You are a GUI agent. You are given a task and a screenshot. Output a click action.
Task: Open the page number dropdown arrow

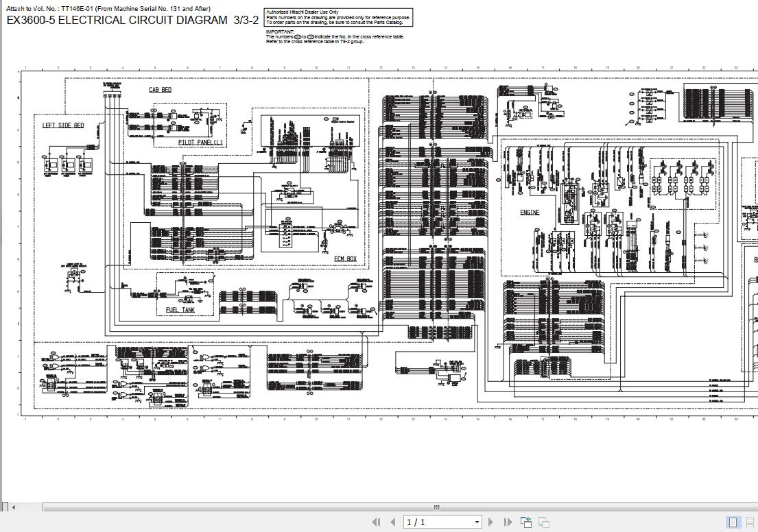pos(477,522)
